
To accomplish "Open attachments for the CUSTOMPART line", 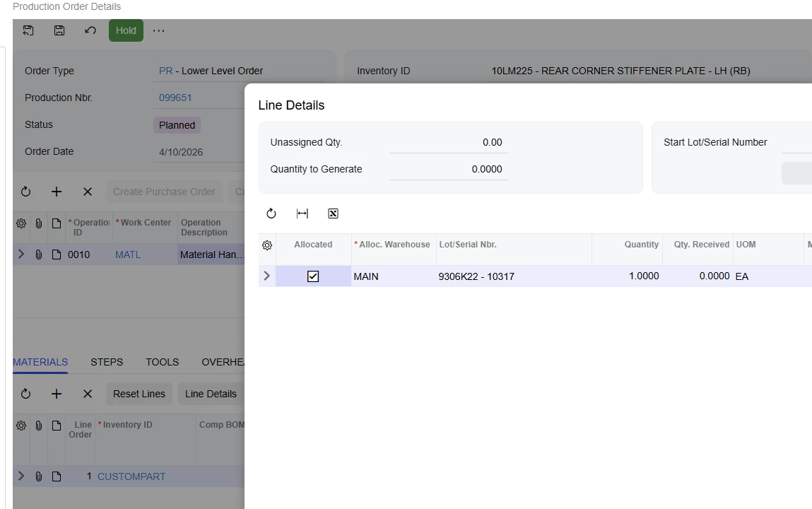I will point(39,476).
